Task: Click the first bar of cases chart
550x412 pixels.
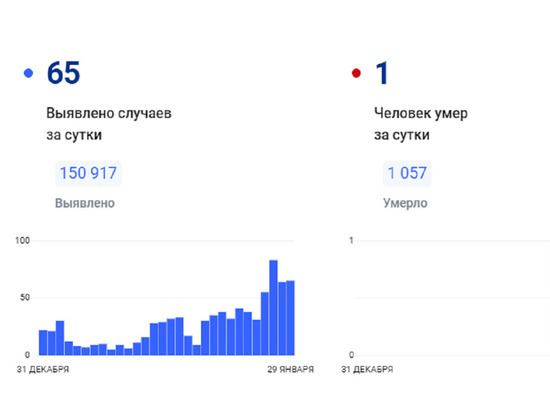Action: (x=43, y=343)
